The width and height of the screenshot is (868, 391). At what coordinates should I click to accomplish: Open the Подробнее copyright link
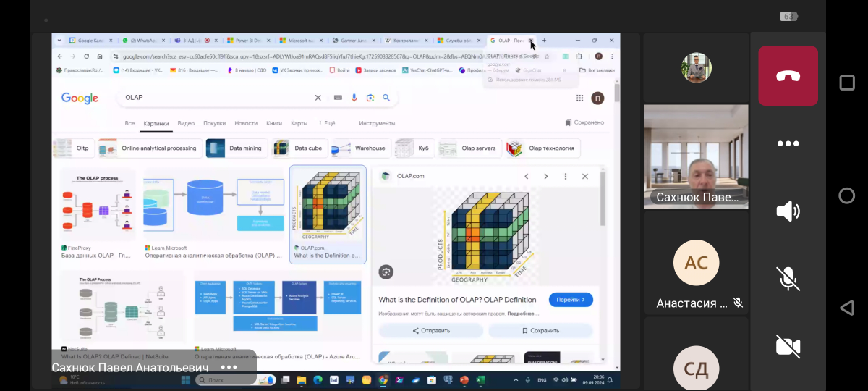(x=523, y=314)
